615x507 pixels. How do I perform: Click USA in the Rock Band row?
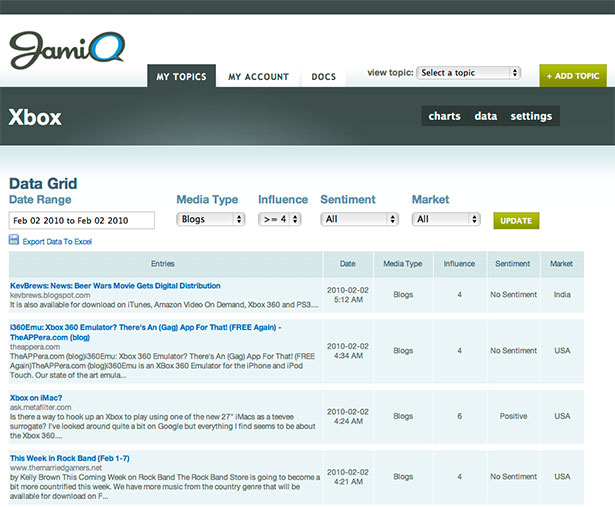562,476
